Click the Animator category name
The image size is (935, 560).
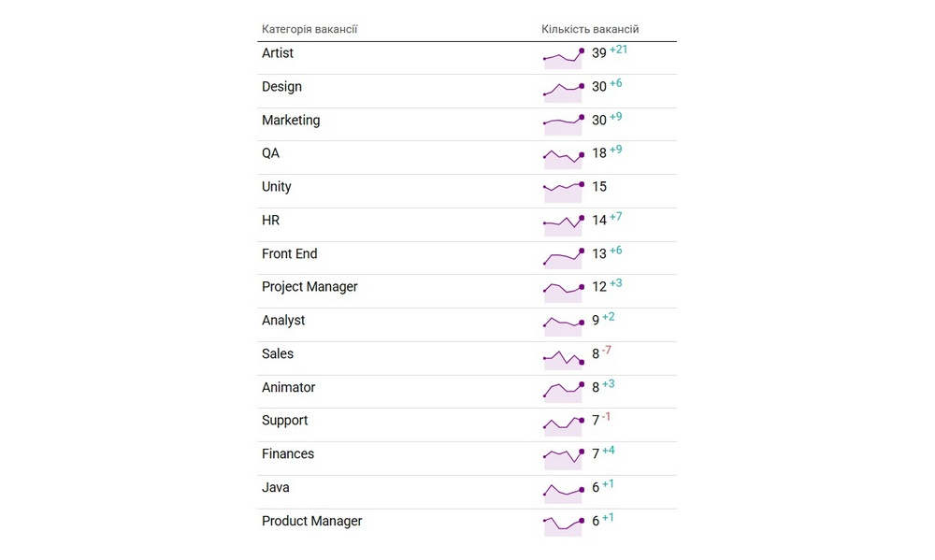coord(289,387)
